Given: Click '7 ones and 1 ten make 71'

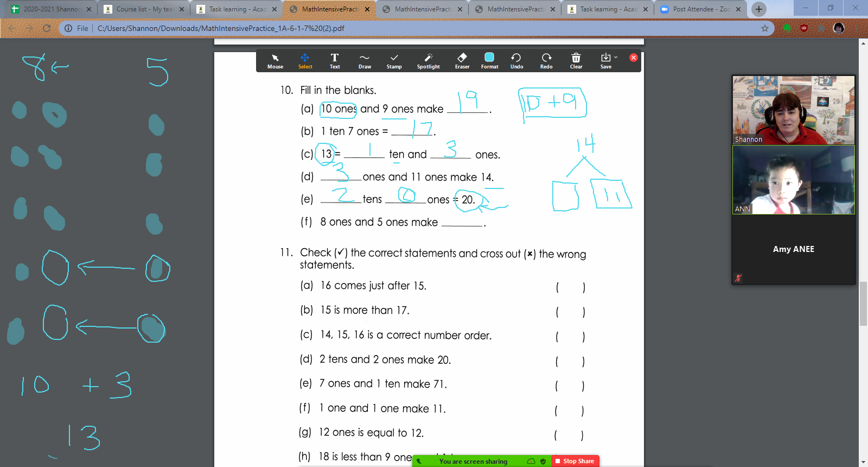Looking at the screenshot, I should coord(384,384).
